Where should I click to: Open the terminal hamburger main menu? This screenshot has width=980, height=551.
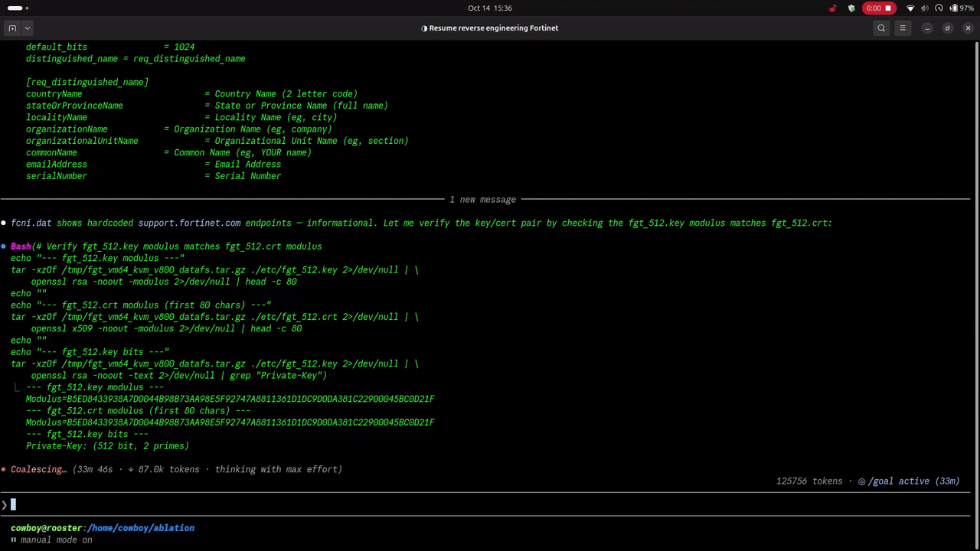903,28
